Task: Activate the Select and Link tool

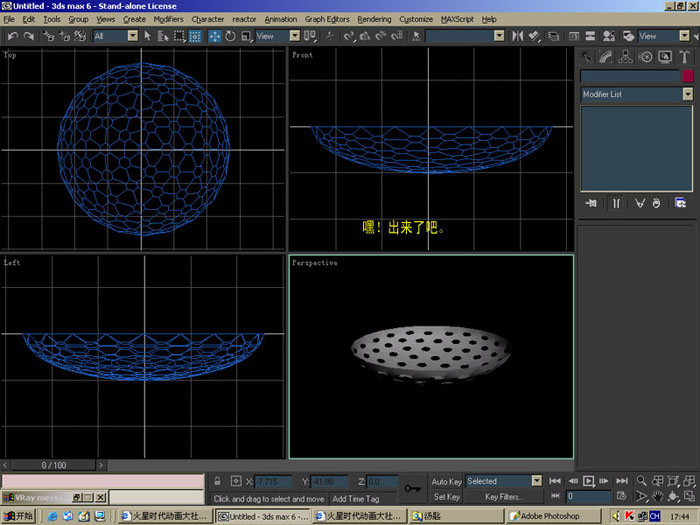Action: pos(48,36)
